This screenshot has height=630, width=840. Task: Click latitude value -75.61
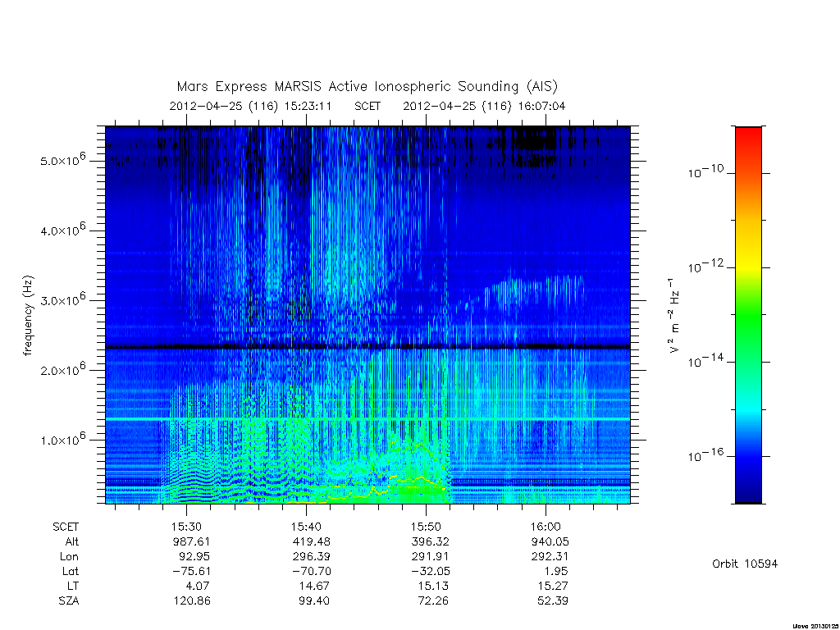click(191, 572)
